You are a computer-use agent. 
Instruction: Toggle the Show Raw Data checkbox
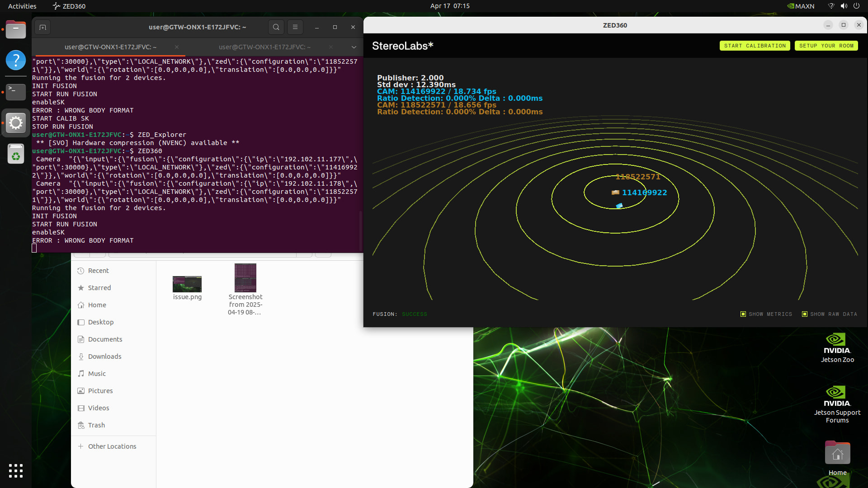[x=805, y=314]
